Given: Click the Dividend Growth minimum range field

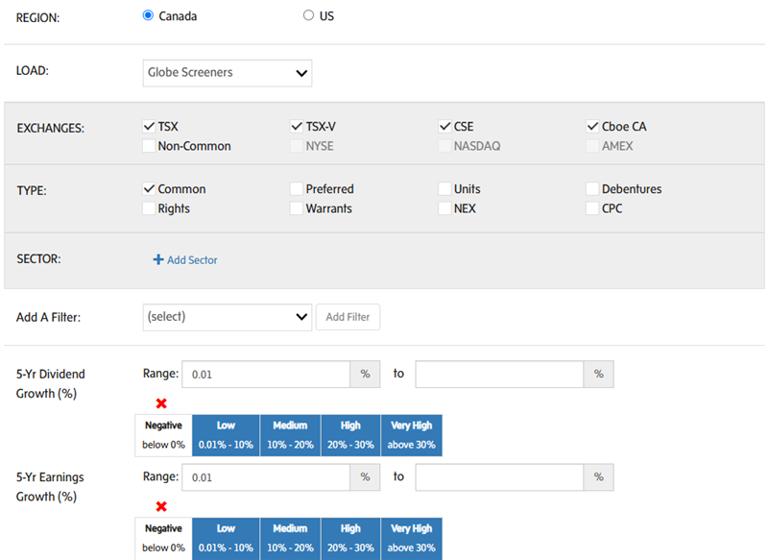Looking at the screenshot, I should [266, 374].
